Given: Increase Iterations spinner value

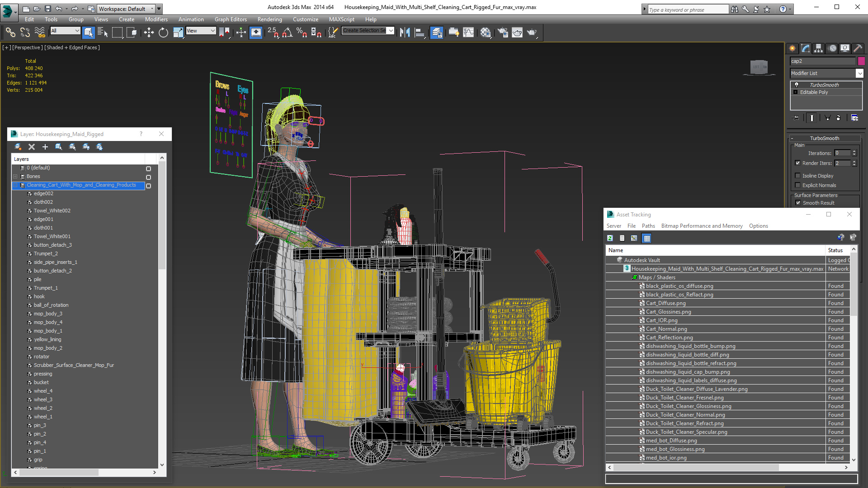Looking at the screenshot, I should click(x=854, y=151).
